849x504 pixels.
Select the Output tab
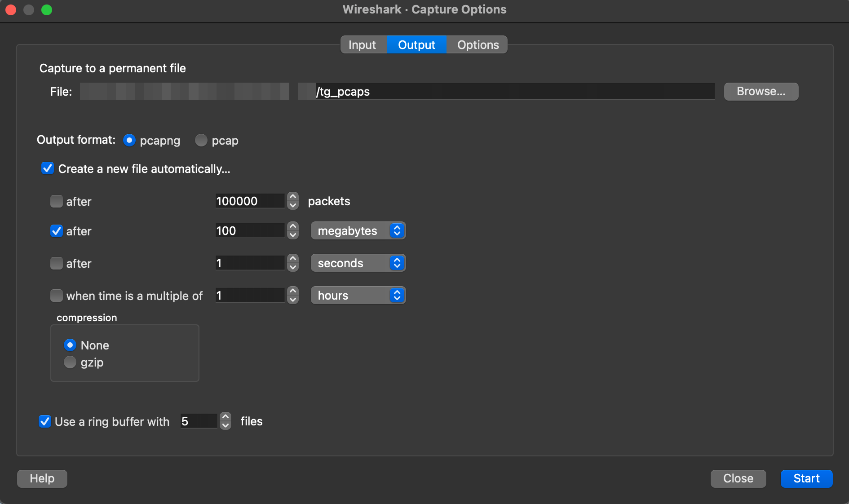click(416, 45)
